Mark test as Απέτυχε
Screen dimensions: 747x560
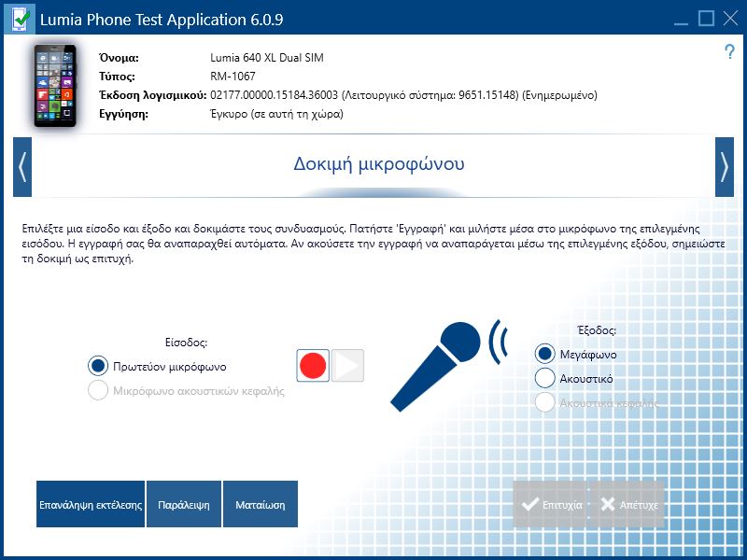click(627, 504)
